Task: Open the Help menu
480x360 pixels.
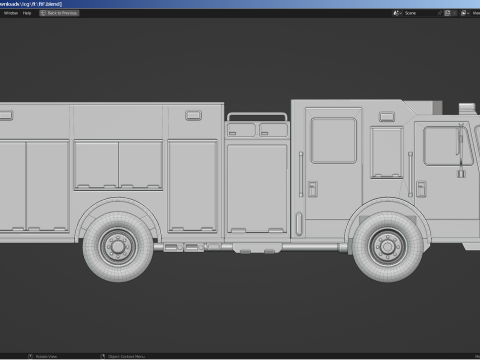Action: (27, 13)
